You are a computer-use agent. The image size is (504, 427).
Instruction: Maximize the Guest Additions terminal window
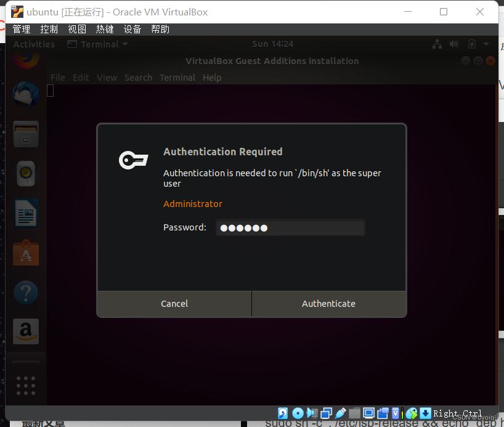478,61
